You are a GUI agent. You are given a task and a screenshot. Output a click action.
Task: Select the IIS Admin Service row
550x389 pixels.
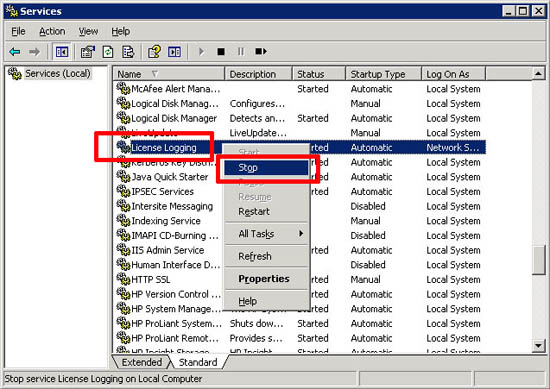[x=168, y=250]
